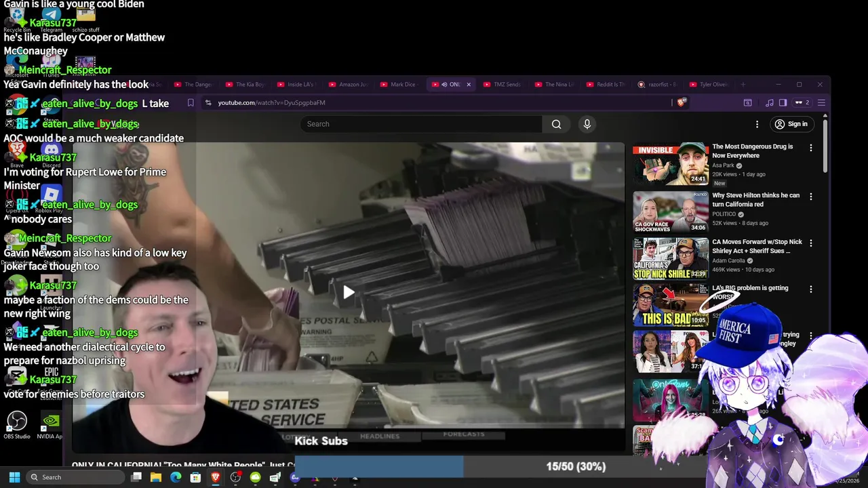Viewport: 868px width, 488px height.
Task: Toggle the Brave sidebar panel icon
Action: click(783, 102)
